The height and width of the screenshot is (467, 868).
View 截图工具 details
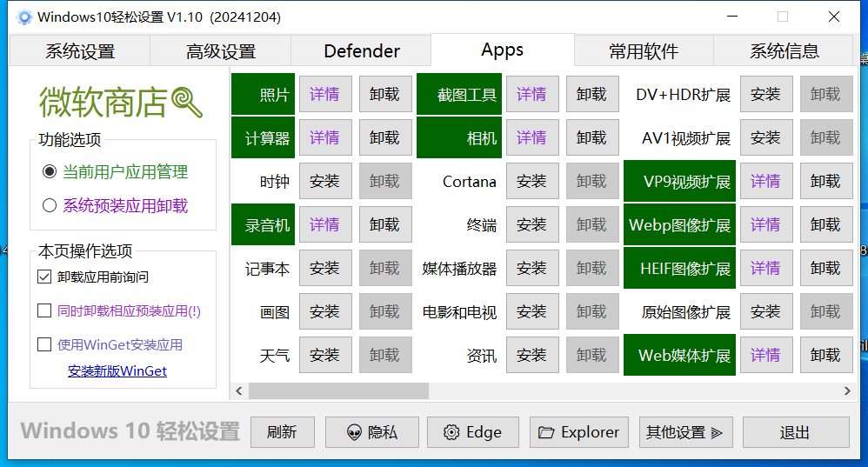click(532, 94)
